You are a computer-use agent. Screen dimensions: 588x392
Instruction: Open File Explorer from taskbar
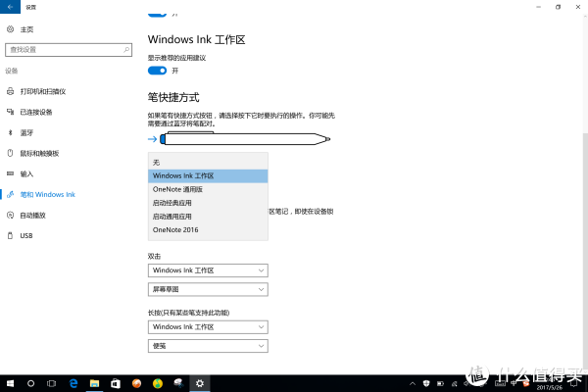coord(94,383)
